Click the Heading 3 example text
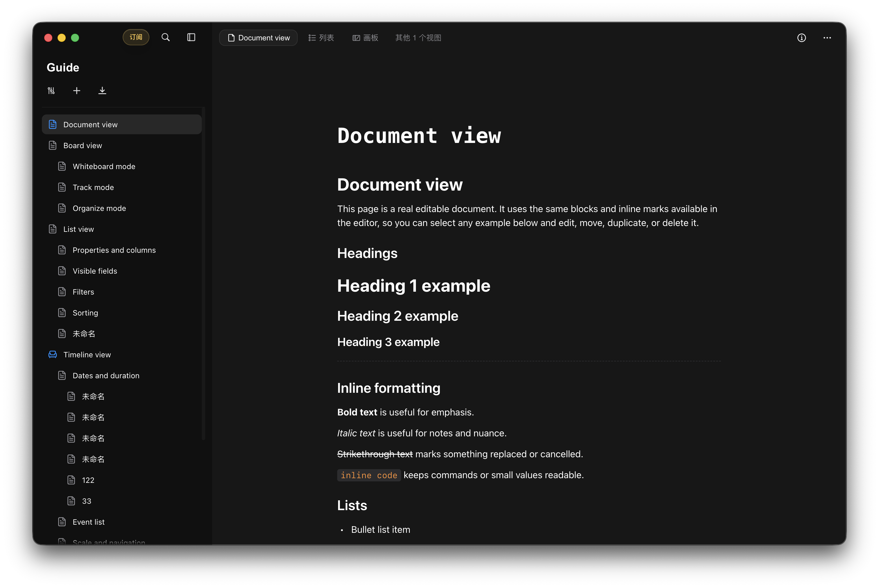 pyautogui.click(x=388, y=342)
